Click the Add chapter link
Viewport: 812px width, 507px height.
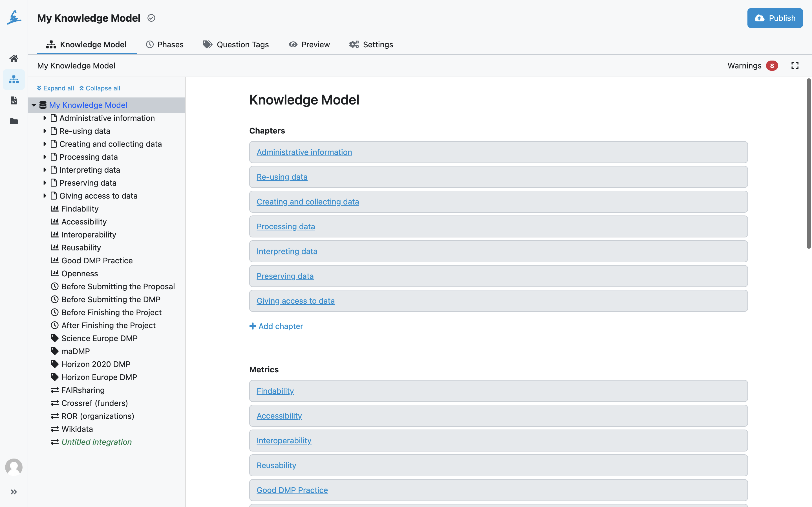[276, 326]
